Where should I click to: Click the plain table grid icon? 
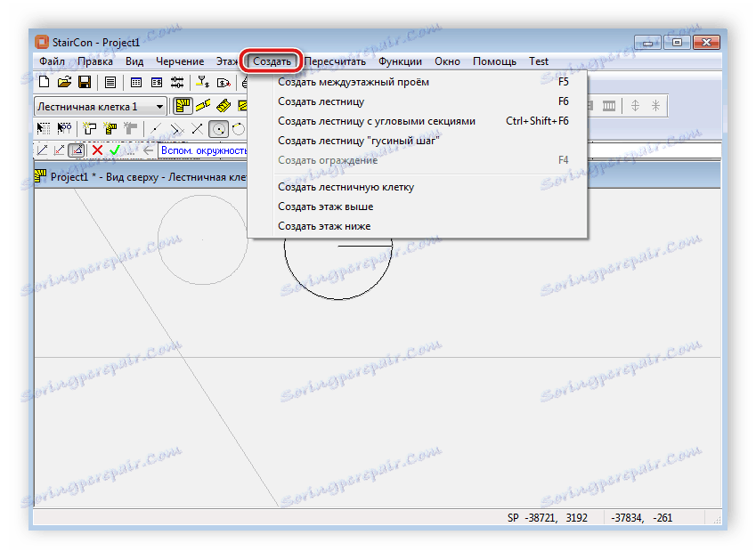136,83
